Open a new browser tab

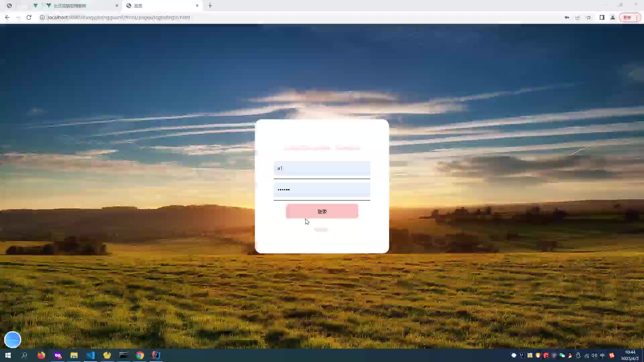[x=210, y=6]
